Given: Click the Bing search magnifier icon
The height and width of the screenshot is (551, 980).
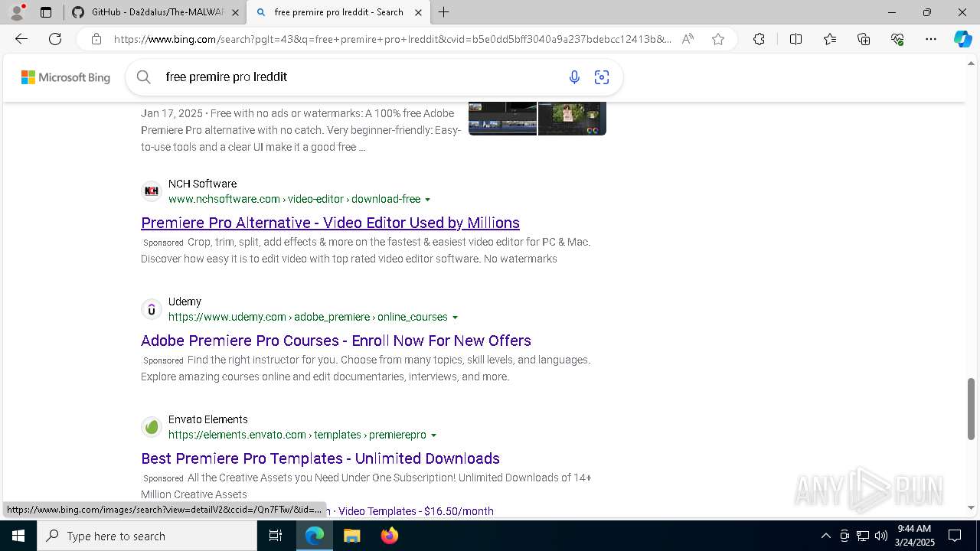Looking at the screenshot, I should [143, 77].
